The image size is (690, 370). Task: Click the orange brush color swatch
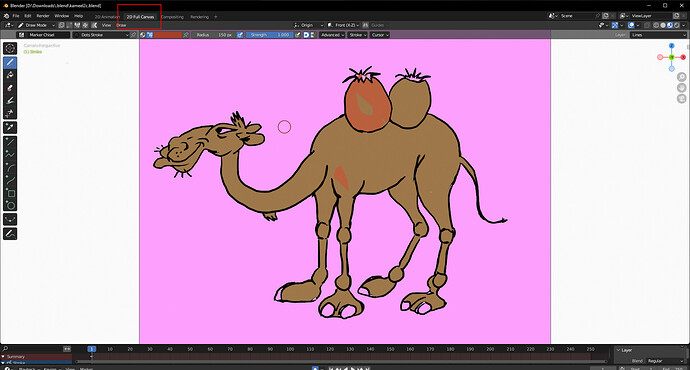(167, 35)
